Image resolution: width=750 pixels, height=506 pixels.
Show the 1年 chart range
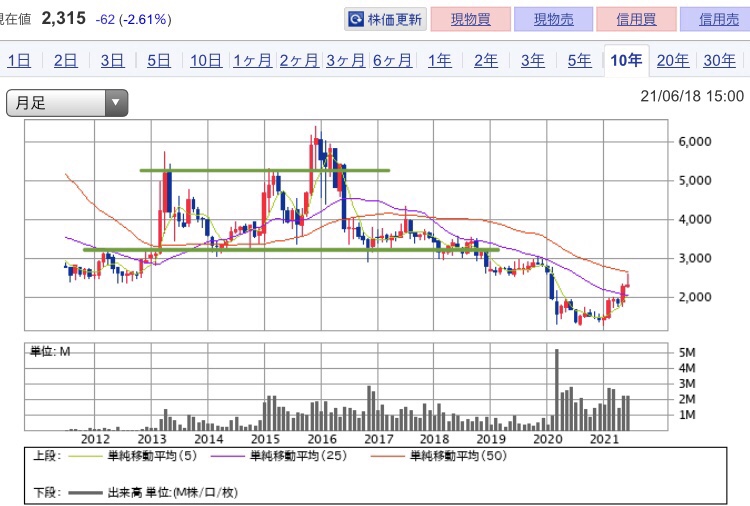[x=439, y=61]
